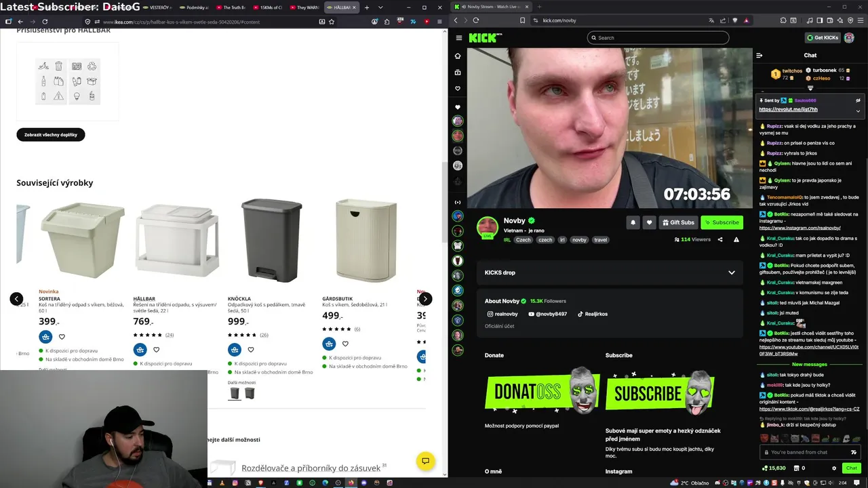Click Get KICKs button
Viewport: 868px width, 488px height.
click(822, 38)
